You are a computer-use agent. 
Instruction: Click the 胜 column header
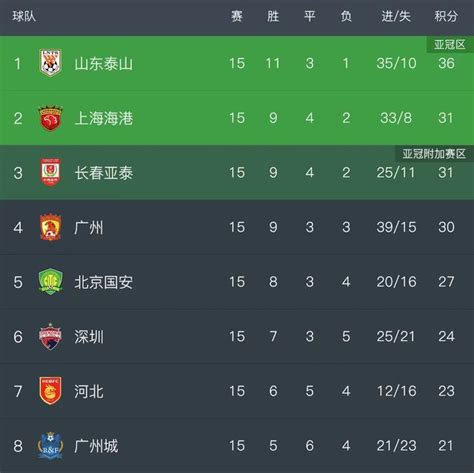point(273,16)
